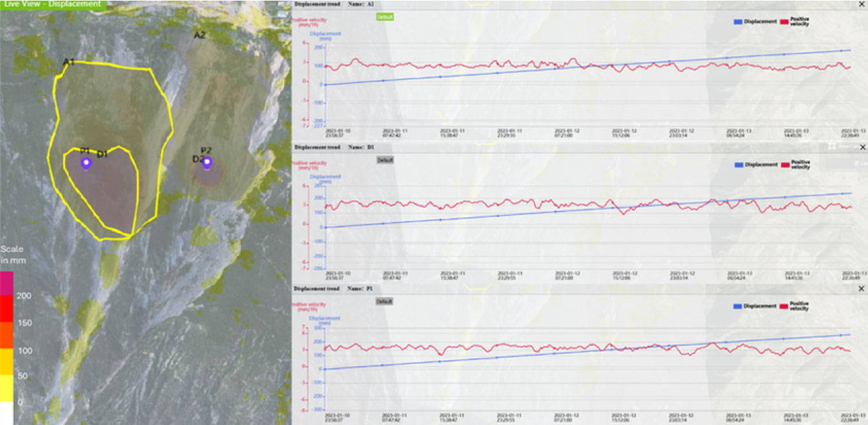Image resolution: width=868 pixels, height=425 pixels.
Task: Close the A1 displacement trend panel
Action: [x=861, y=4]
